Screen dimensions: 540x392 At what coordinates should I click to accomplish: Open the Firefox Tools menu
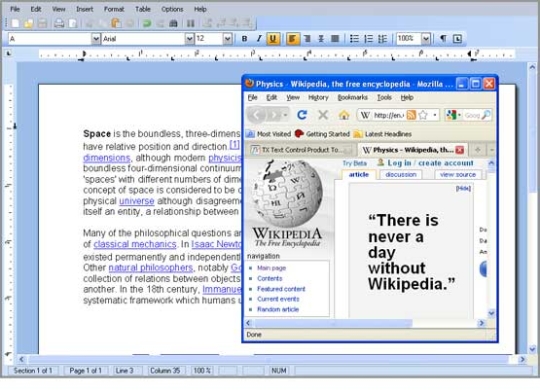click(x=384, y=97)
